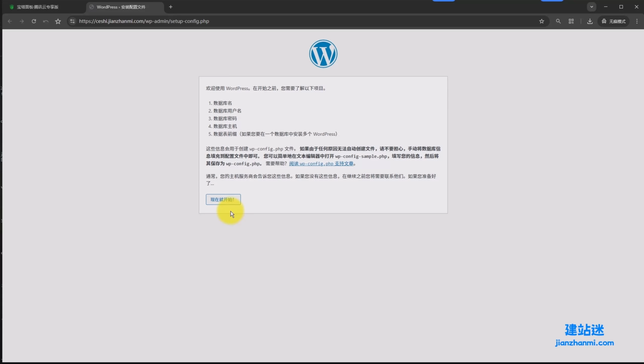Viewport: 644px width, 364px height.
Task: Select the WordPress 安装配置文件 tab
Action: pyautogui.click(x=121, y=7)
